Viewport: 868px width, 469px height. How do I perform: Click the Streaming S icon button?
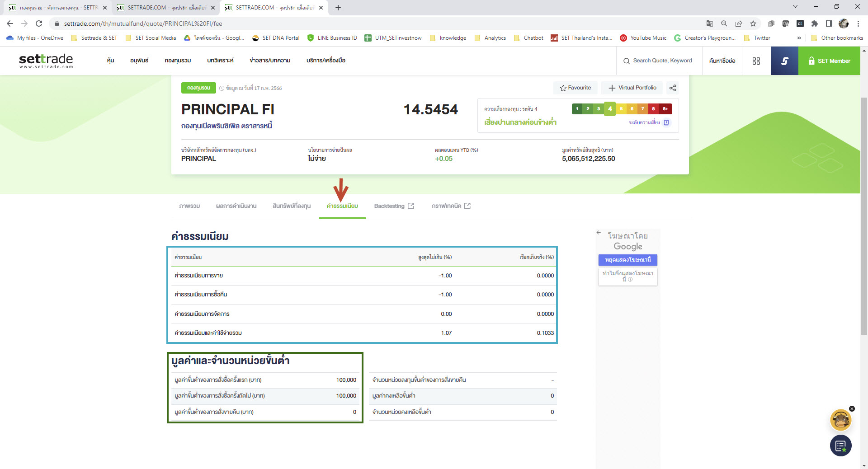coord(784,61)
